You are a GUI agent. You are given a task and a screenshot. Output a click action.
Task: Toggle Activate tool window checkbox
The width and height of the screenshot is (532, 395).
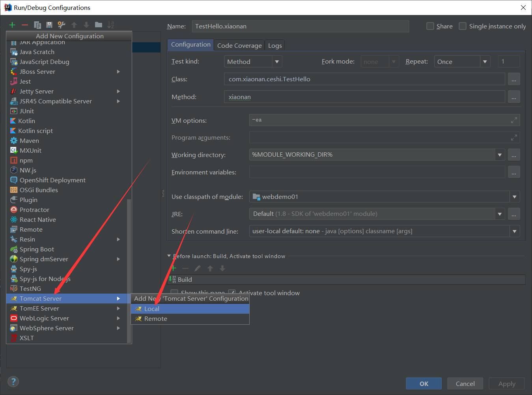click(232, 293)
